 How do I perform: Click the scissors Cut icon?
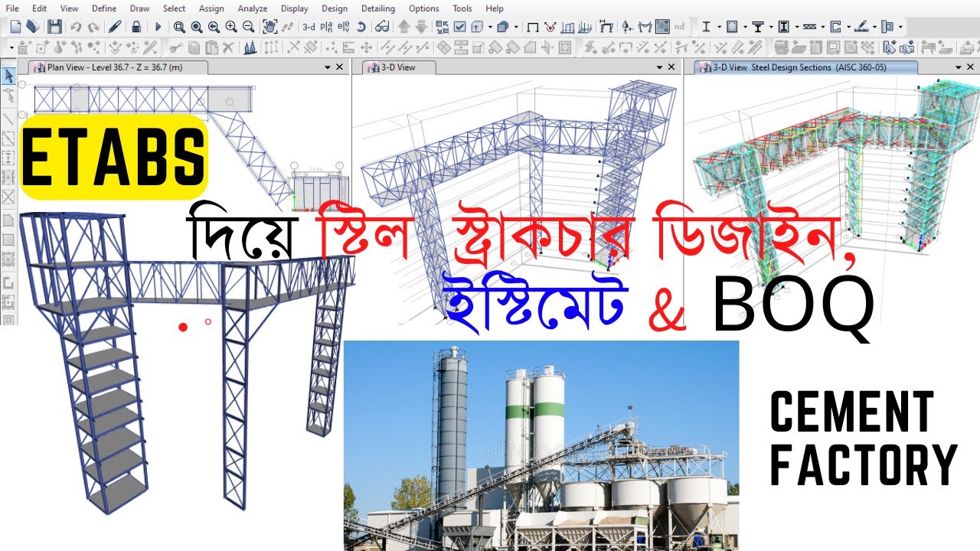(176, 47)
